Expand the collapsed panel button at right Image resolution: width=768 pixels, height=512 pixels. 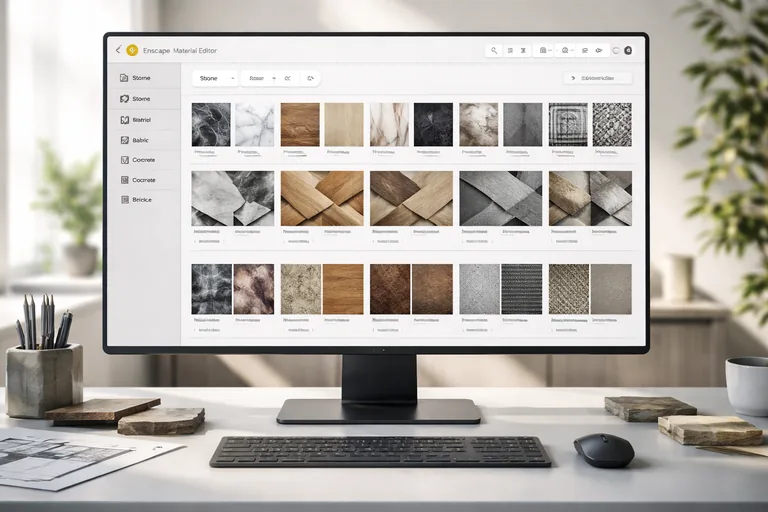point(597,78)
